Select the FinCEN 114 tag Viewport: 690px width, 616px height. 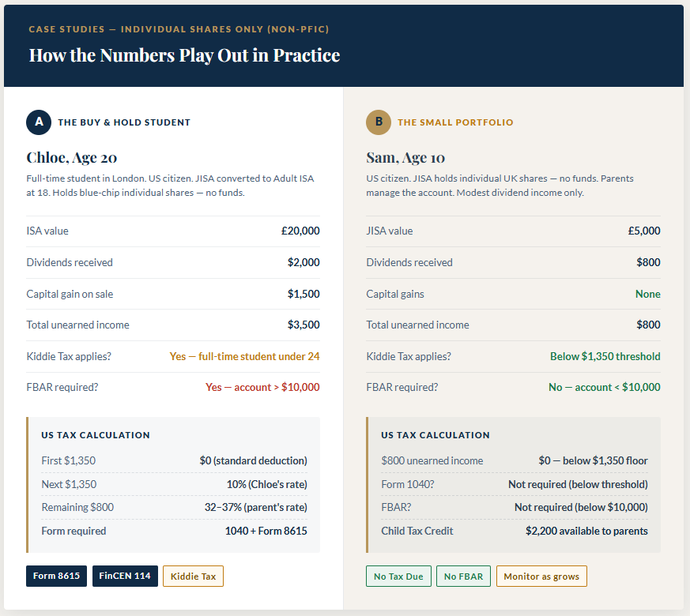pyautogui.click(x=125, y=577)
